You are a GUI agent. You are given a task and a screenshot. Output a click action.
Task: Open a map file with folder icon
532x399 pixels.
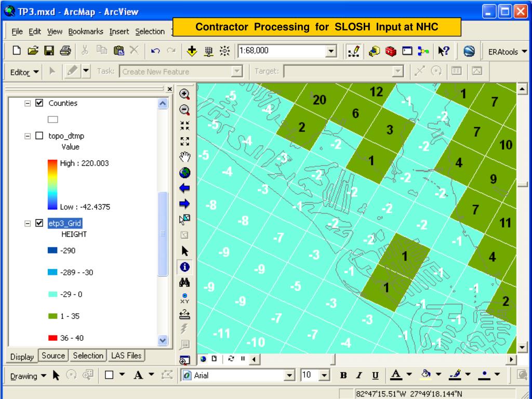33,51
